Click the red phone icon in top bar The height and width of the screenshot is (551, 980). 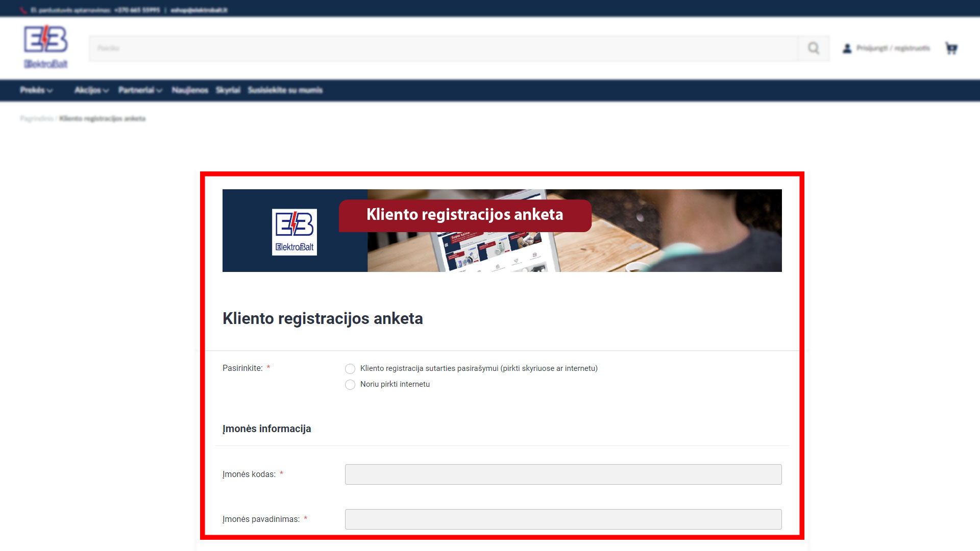[23, 10]
